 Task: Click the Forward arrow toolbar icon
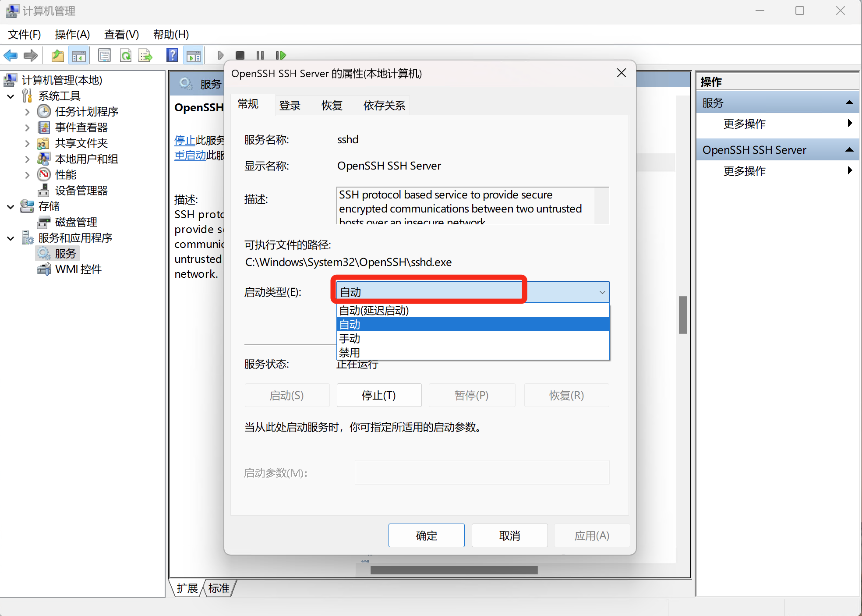(30, 56)
